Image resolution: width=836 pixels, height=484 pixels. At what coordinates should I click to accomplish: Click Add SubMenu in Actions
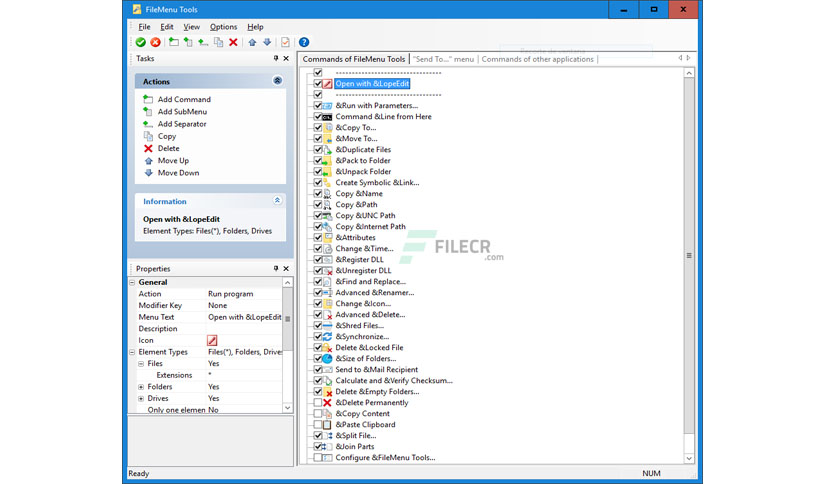[x=182, y=111]
